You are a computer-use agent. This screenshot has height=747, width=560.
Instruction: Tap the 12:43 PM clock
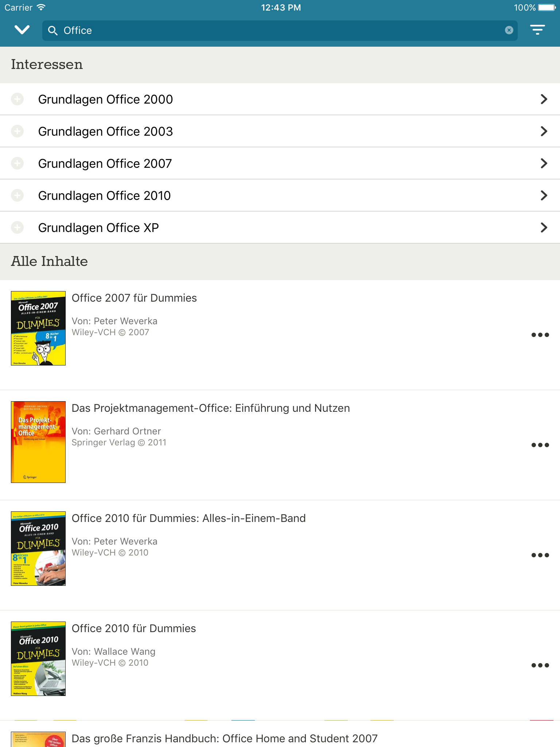(281, 8)
